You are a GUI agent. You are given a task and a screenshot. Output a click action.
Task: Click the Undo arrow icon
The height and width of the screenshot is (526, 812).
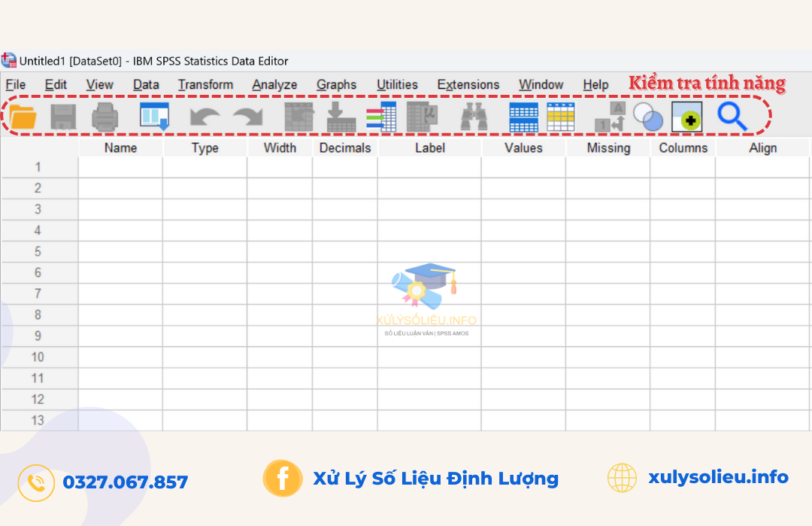[204, 117]
